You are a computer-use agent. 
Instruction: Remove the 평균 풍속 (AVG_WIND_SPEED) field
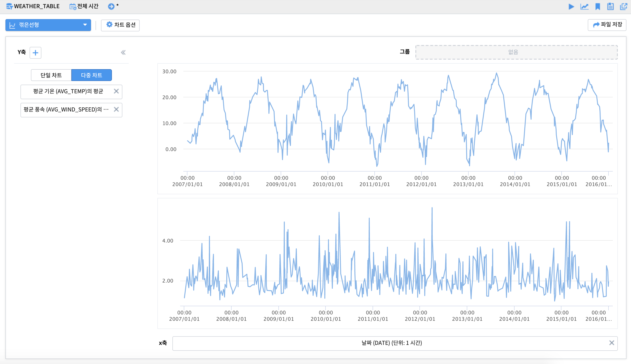coord(116,109)
